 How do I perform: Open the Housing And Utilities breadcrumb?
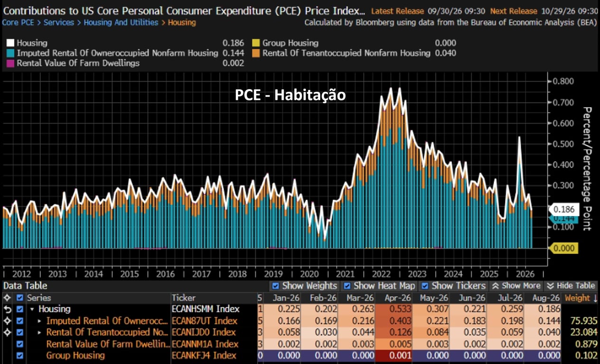click(121, 22)
